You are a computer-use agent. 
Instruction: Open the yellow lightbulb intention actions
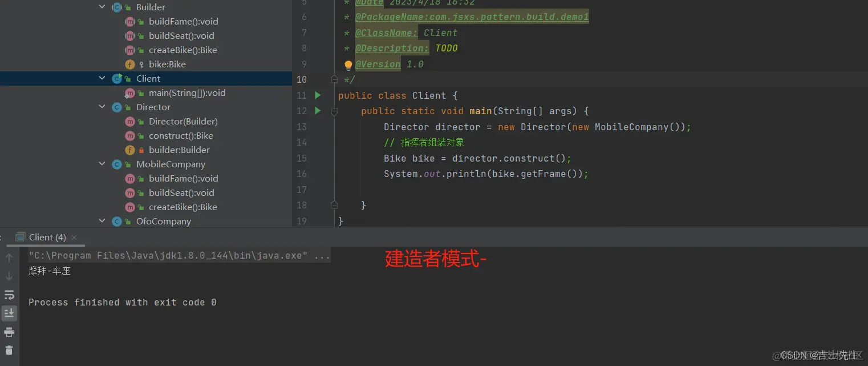(x=348, y=65)
